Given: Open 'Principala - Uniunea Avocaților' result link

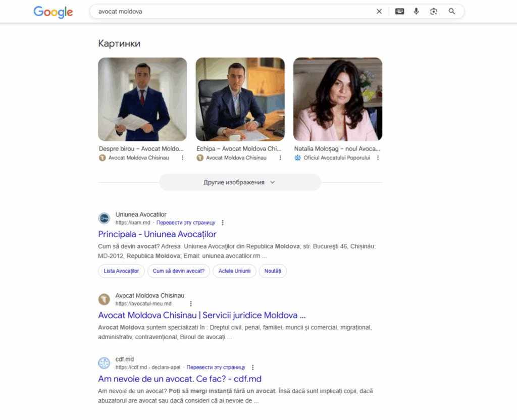Looking at the screenshot, I should tap(157, 234).
